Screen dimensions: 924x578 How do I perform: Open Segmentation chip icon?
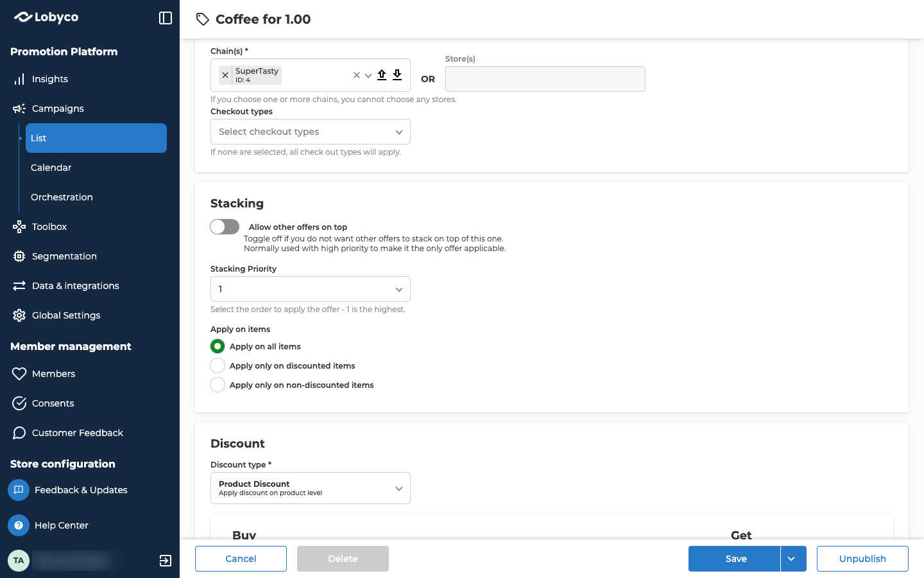pos(19,256)
